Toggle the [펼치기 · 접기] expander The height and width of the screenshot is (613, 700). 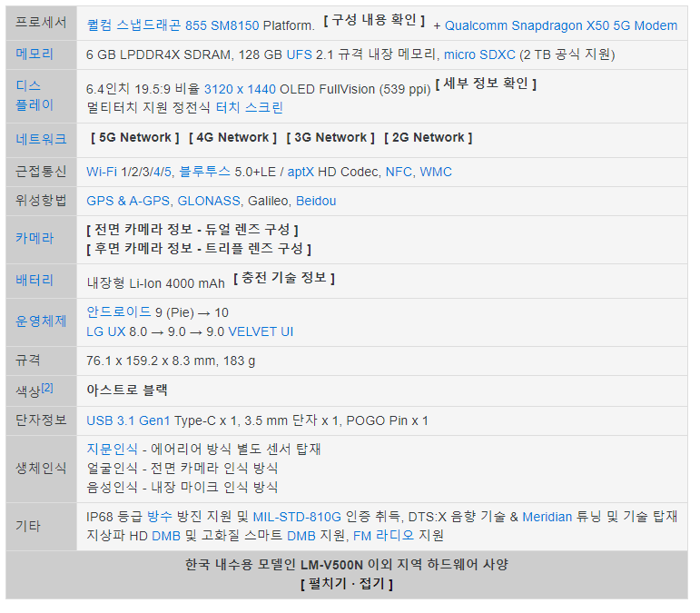pos(347,584)
